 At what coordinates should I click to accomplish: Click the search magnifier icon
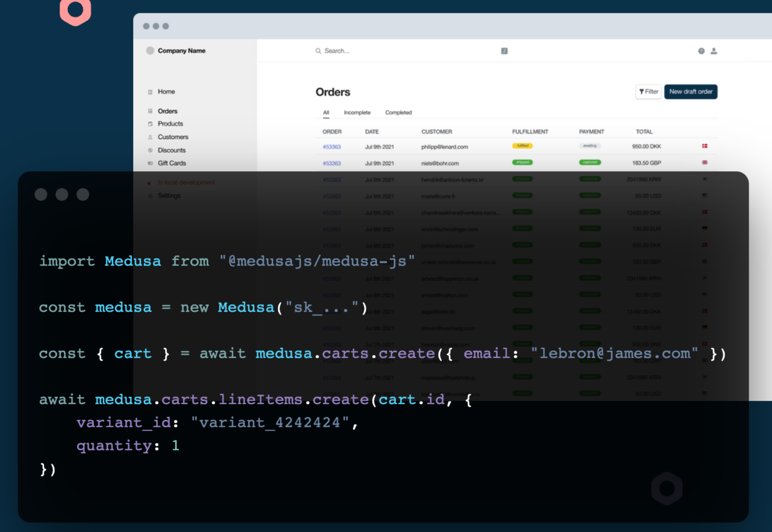click(318, 51)
